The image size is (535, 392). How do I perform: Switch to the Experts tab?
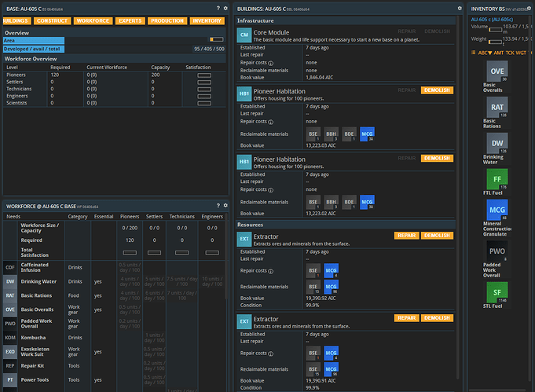(130, 20)
